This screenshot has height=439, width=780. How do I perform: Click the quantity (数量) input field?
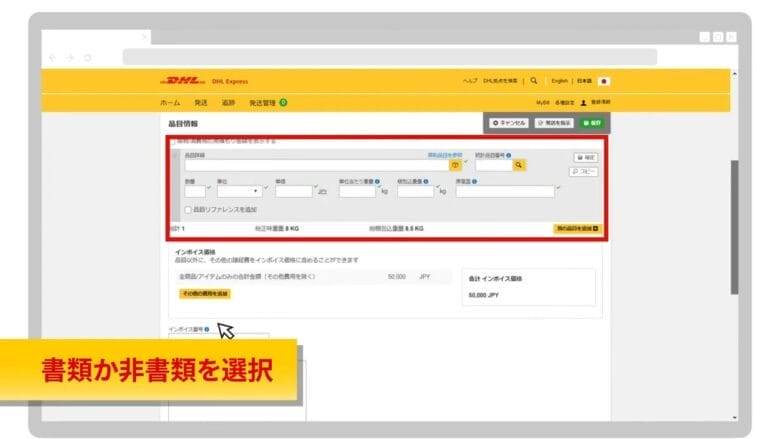(195, 191)
